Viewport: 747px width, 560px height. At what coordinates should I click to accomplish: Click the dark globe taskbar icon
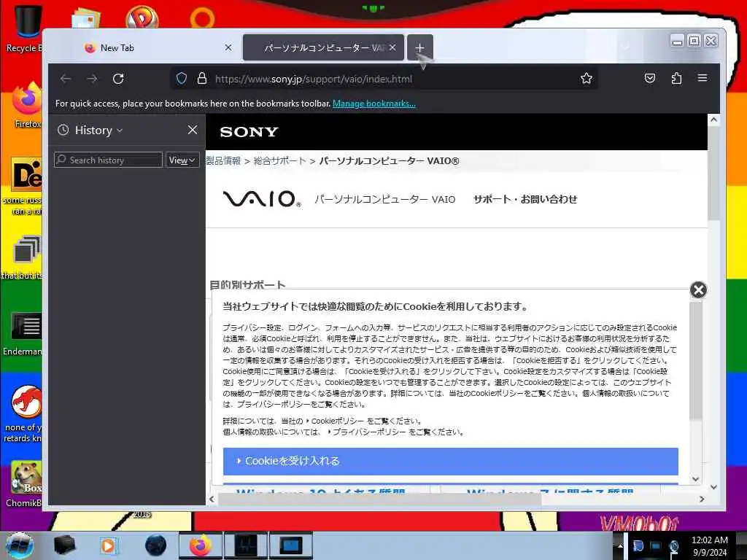[x=155, y=545]
